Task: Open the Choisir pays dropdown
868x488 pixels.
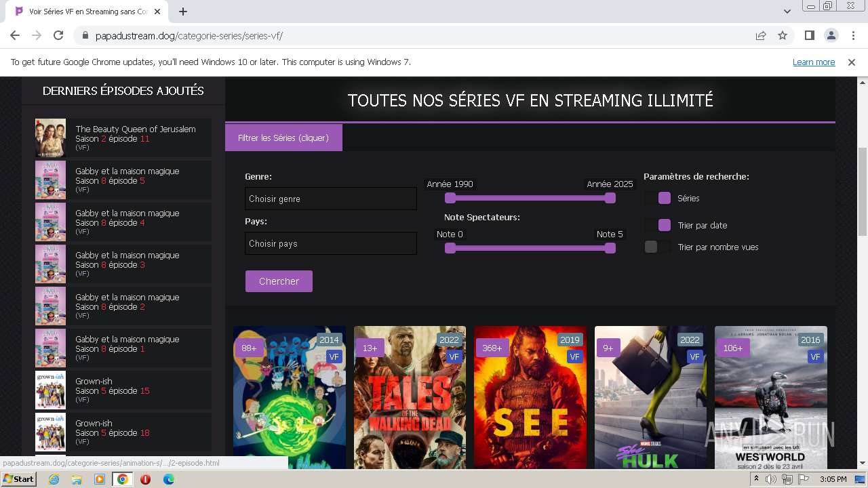Action: [331, 243]
